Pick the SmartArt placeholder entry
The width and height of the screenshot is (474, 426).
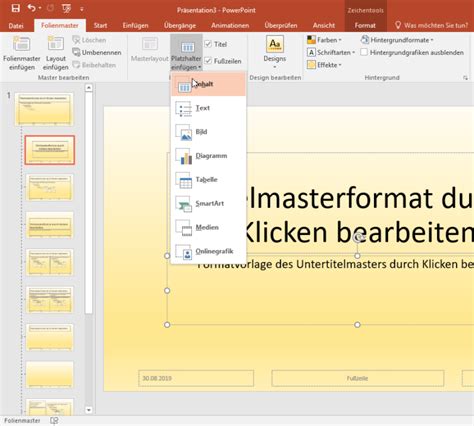pyautogui.click(x=208, y=204)
